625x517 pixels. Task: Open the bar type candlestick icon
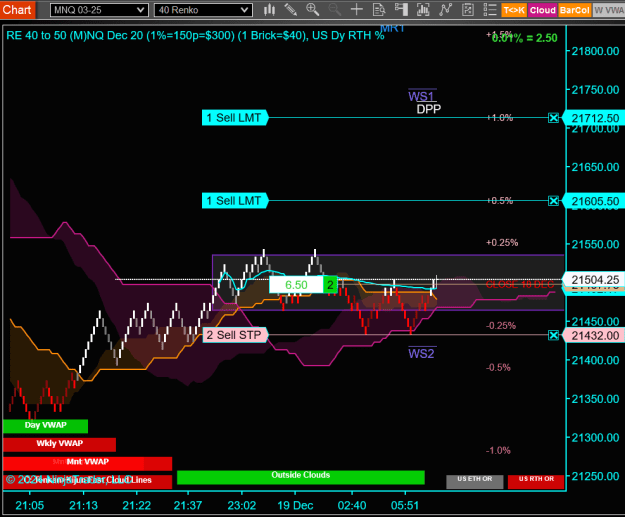click(x=269, y=10)
